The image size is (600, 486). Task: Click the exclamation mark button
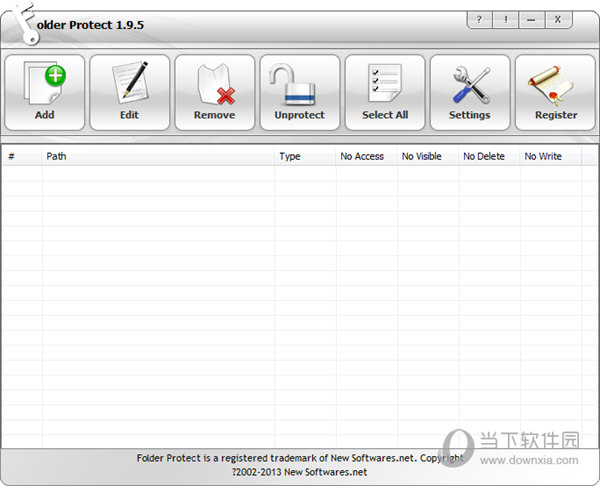506,20
